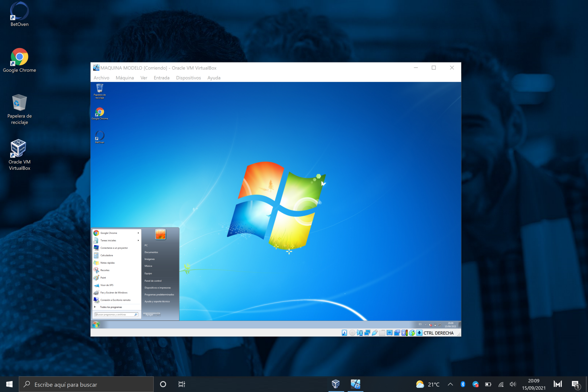Launch Recortes snipping tool
The width and height of the screenshot is (588, 392).
tap(116, 270)
